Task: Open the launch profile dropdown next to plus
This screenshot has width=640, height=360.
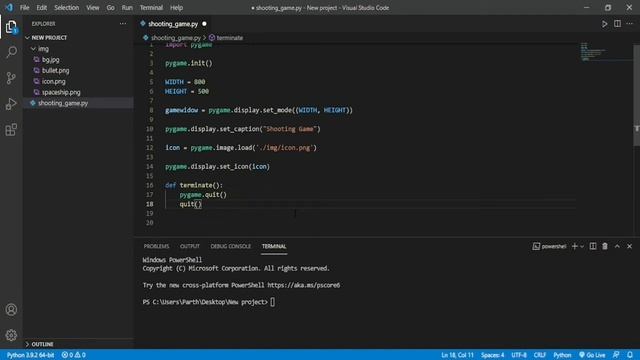Action: point(582,246)
